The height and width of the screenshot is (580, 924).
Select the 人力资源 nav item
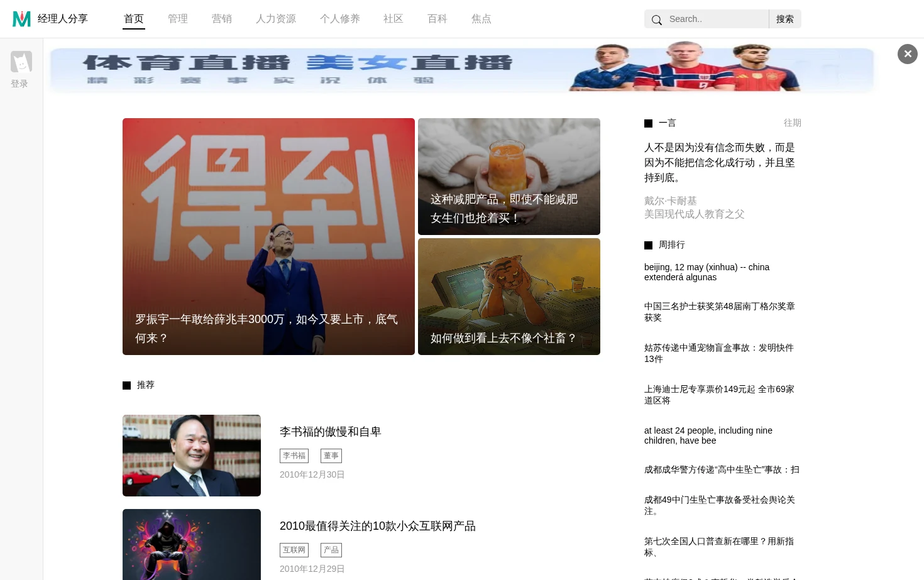pos(276,19)
